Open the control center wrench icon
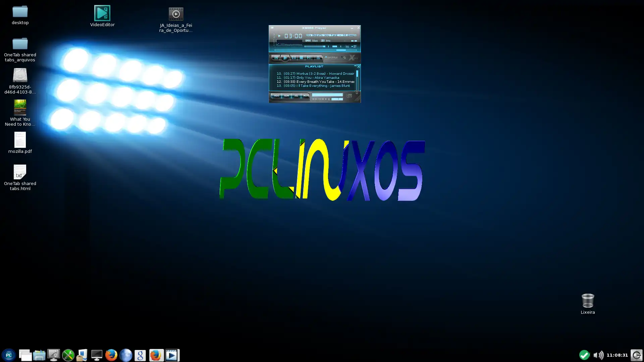The height and width of the screenshot is (362, 644). (x=68, y=355)
